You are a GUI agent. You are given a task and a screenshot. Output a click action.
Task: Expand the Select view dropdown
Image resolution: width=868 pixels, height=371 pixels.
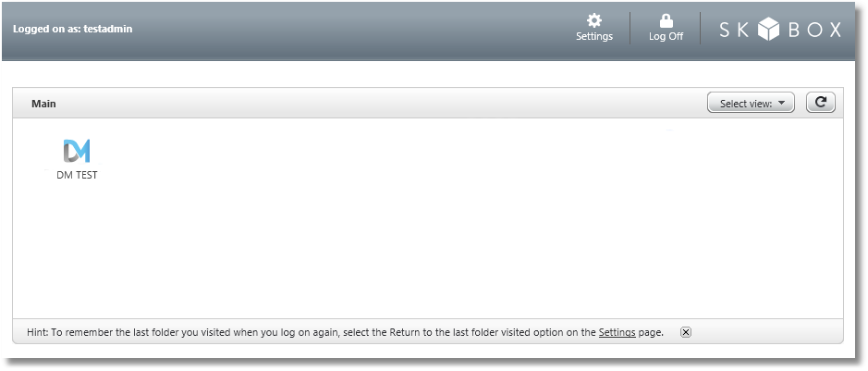[x=751, y=103]
